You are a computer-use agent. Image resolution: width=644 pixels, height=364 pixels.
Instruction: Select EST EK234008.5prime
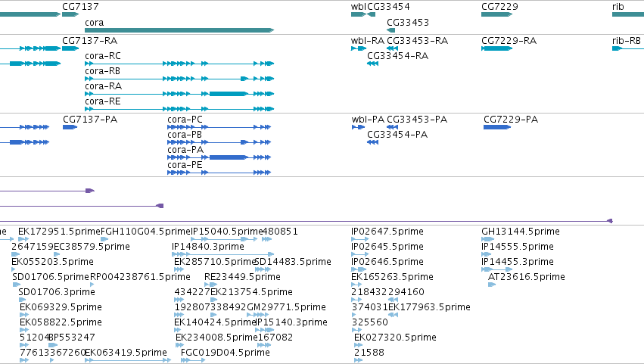(x=216, y=338)
